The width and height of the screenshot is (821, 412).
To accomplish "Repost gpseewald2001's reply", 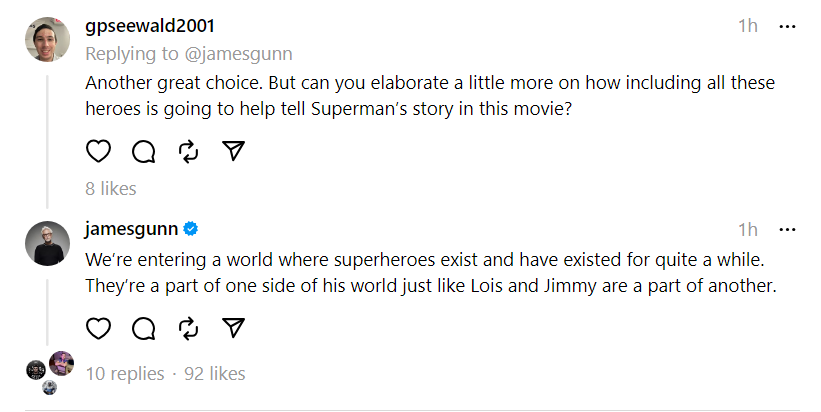I will coord(188,151).
